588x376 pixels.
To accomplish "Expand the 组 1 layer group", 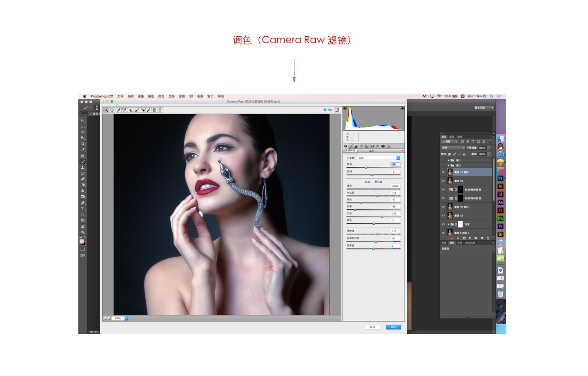I will click(x=448, y=160).
